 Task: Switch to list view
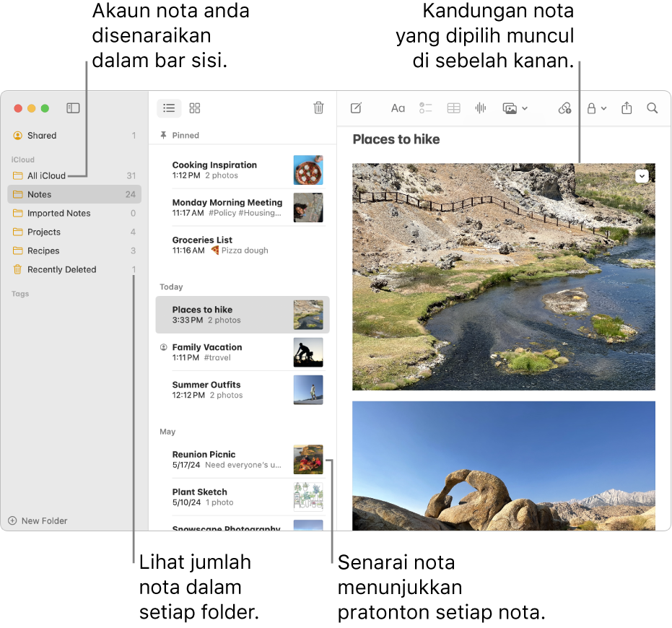[169, 108]
